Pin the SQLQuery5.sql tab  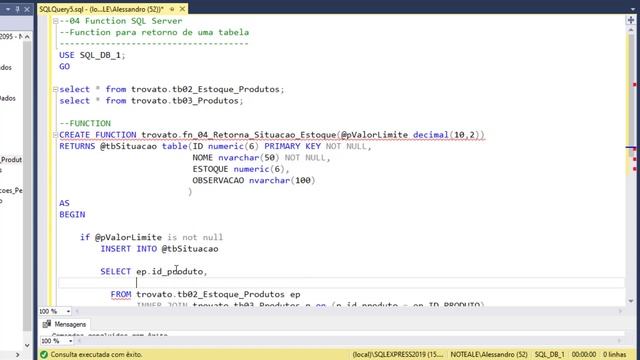(x=172, y=9)
